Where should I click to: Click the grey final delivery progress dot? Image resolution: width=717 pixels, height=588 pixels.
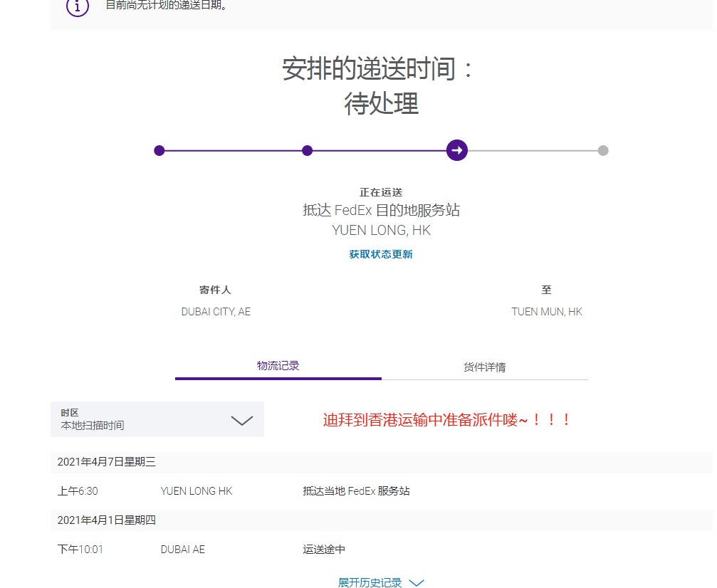(x=603, y=150)
